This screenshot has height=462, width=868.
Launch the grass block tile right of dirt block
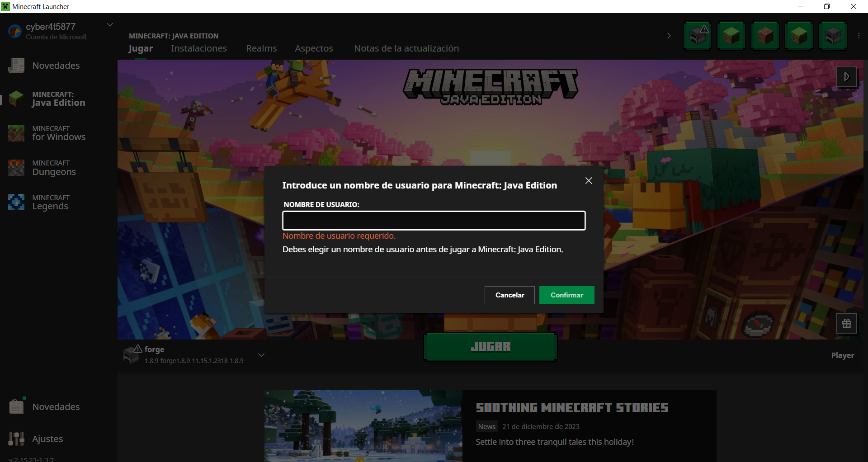(x=799, y=36)
